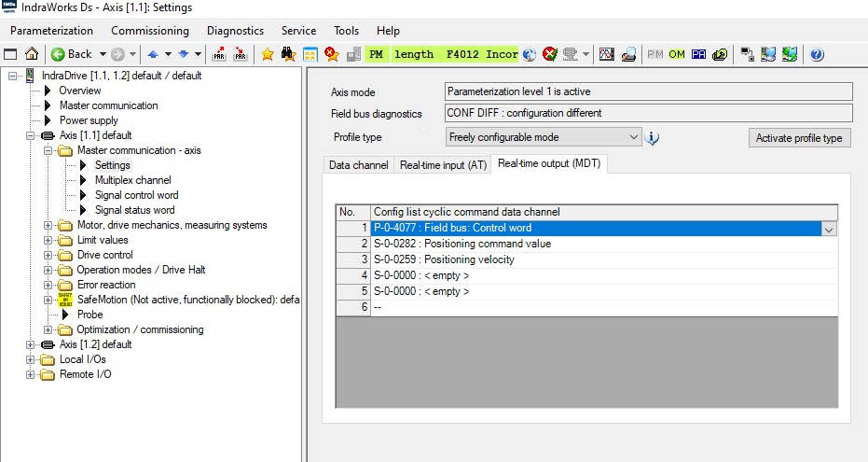Click the info icon beside Profile type
868x462 pixels.
pos(653,138)
